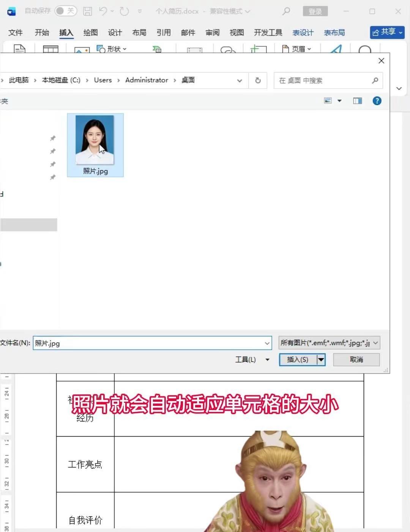Open the 引用 ribbon tab
The height and width of the screenshot is (532, 410).
[164, 33]
